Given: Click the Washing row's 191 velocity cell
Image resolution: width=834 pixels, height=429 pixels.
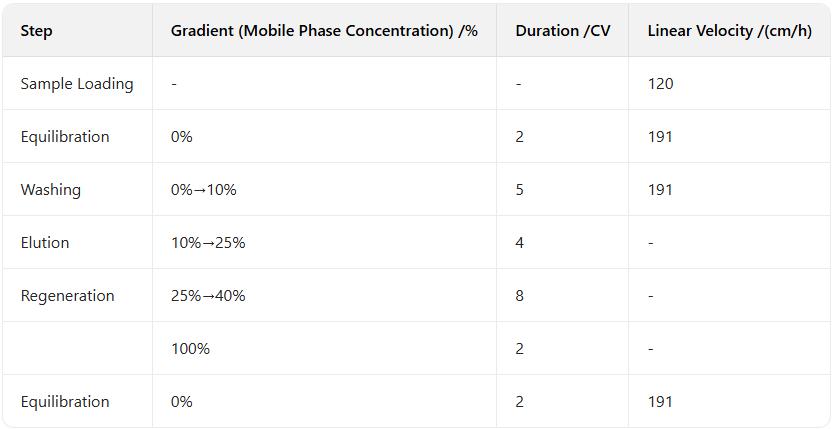Looking at the screenshot, I should click(x=660, y=190).
